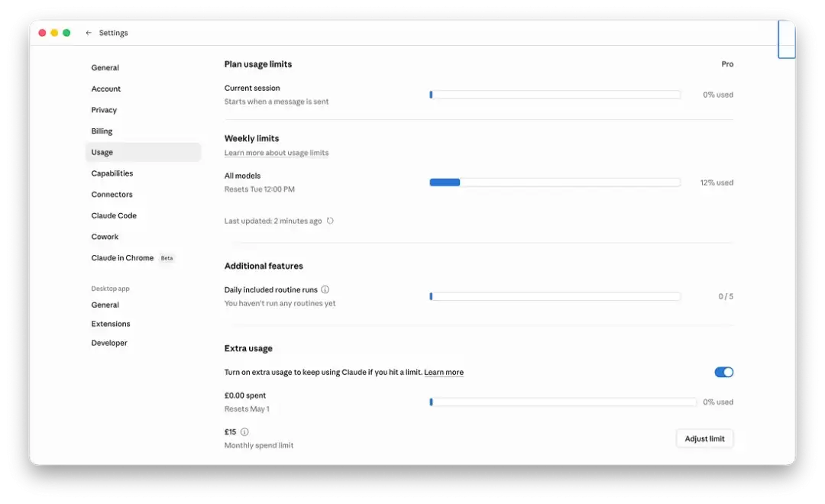Open Desktop app Extensions settings
The width and height of the screenshot is (825, 504).
tap(111, 324)
